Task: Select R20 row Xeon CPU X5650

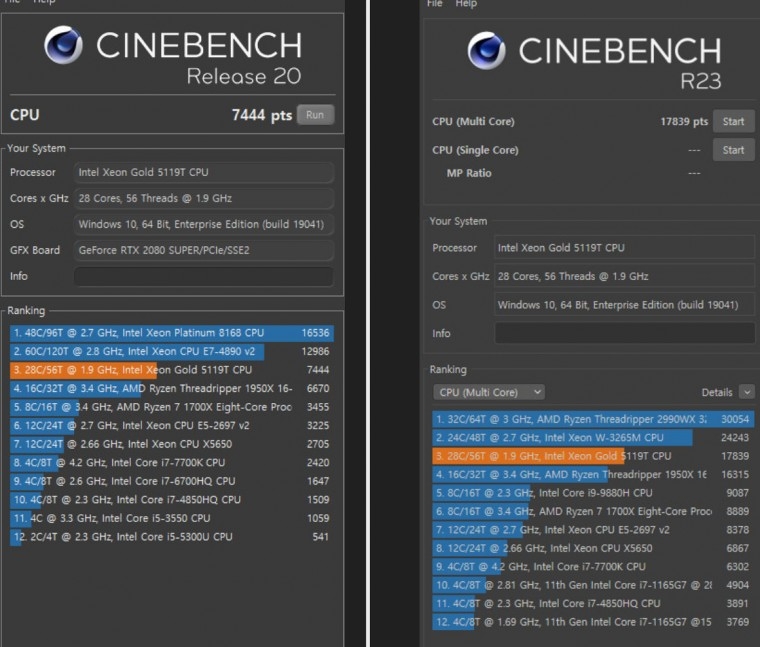Action: coord(172,444)
